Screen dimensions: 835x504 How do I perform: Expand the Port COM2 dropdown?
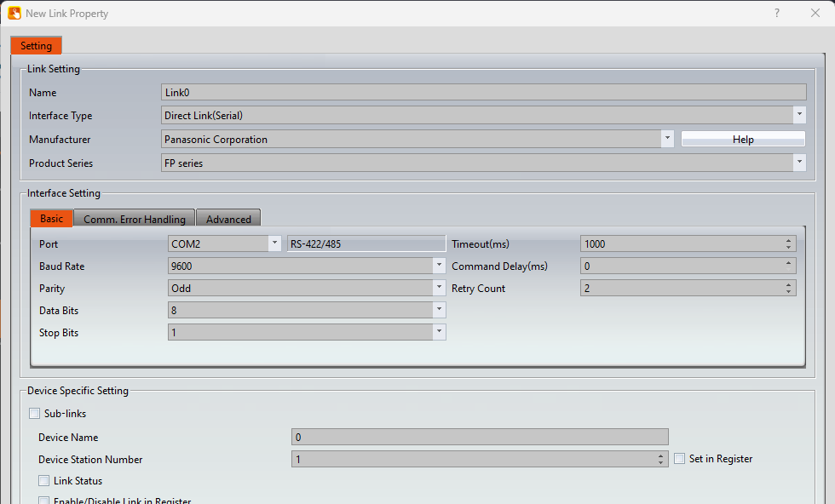click(274, 243)
